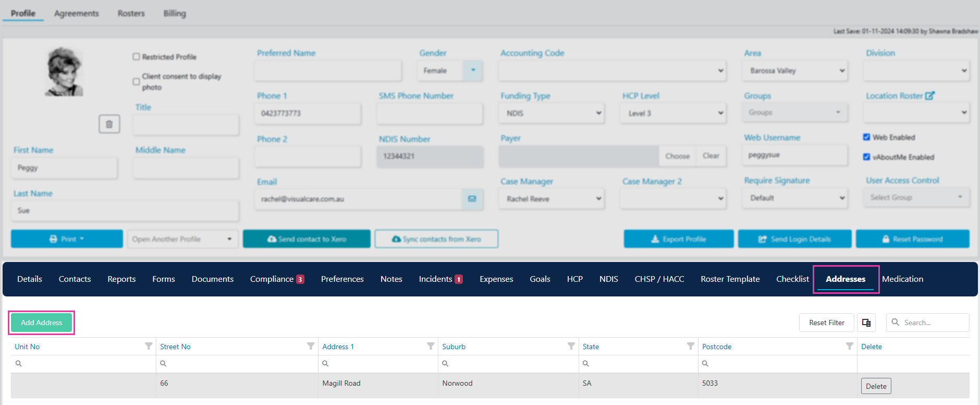Open the Division dropdown
Screen dimensions: 980x405
pyautogui.click(x=916, y=70)
